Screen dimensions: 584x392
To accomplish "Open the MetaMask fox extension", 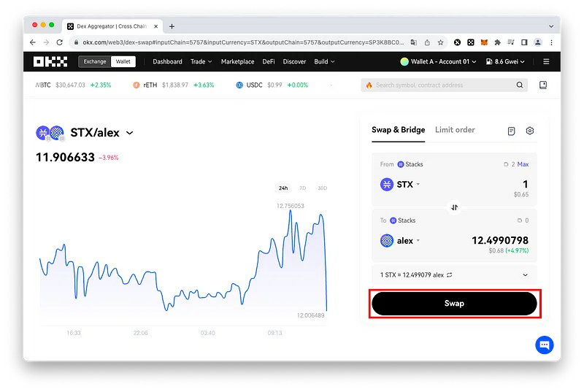I will coord(484,42).
